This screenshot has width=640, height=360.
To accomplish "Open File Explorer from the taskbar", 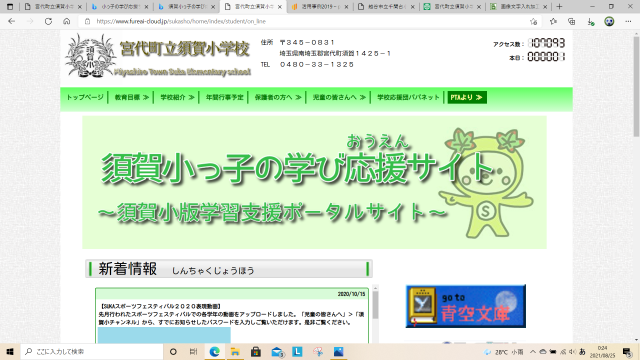I will [235, 351].
